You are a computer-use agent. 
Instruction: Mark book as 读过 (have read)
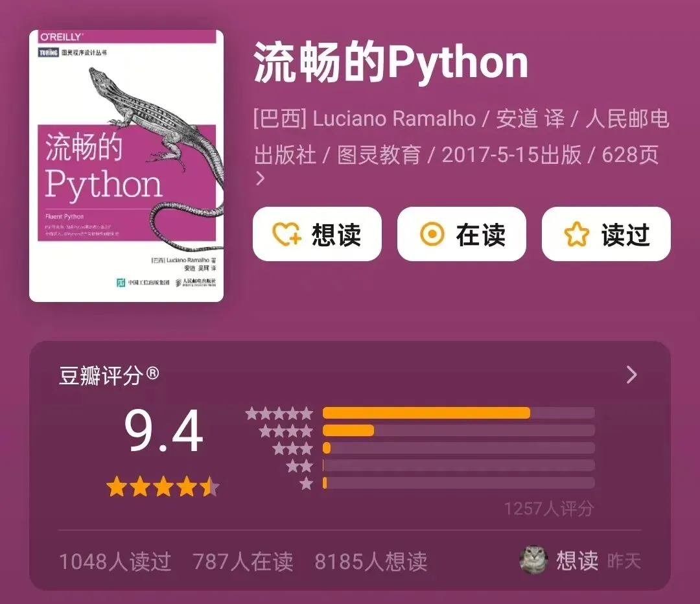tap(606, 234)
